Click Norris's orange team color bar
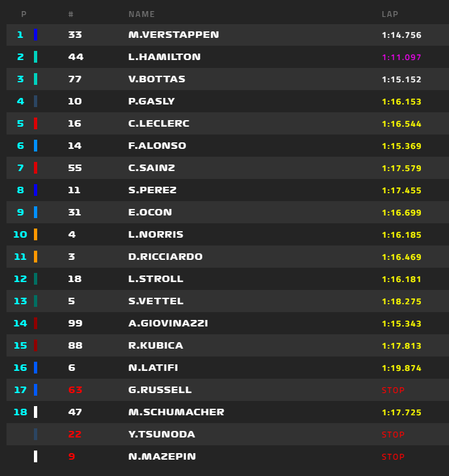The image size is (449, 476). pos(35,234)
